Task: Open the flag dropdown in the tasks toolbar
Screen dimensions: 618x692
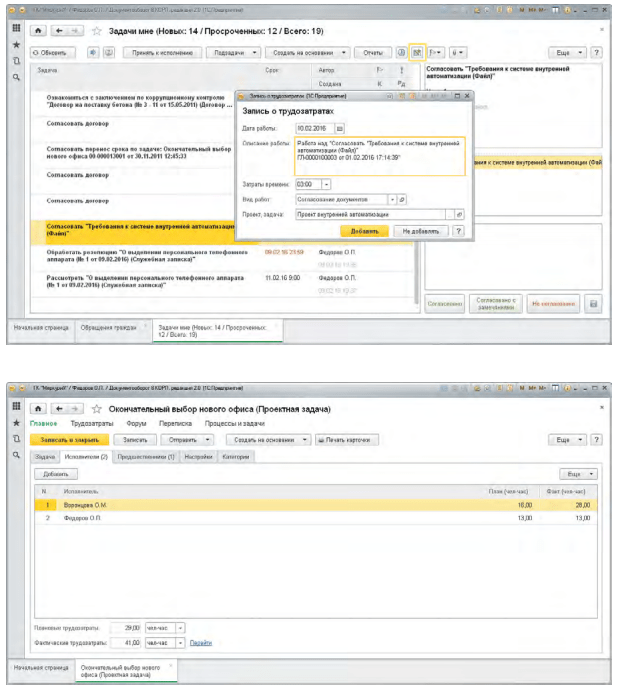Action: click(x=436, y=53)
